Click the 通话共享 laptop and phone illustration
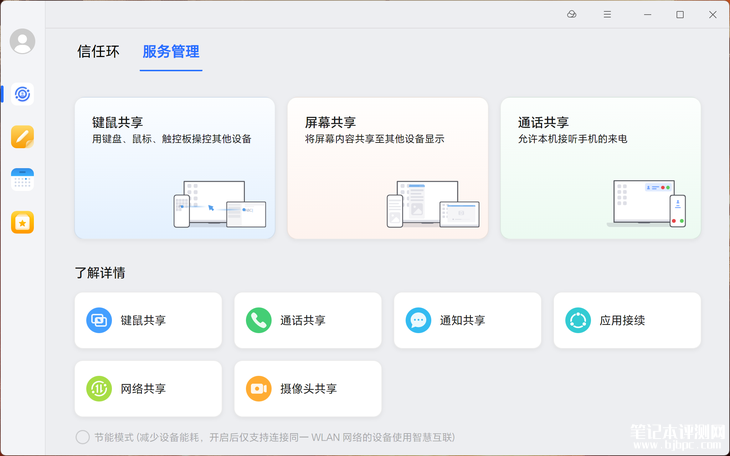The width and height of the screenshot is (730, 456). coord(647,204)
